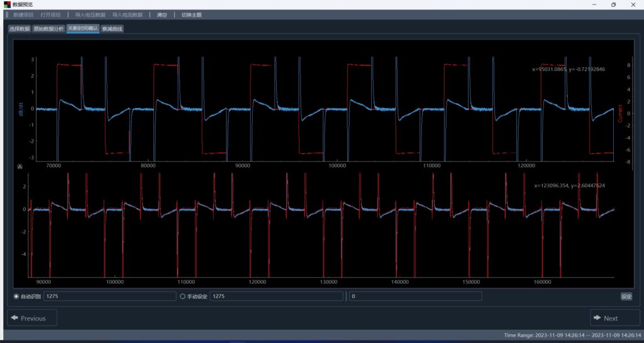644x343 pixels.
Task: Select the 自动识别 radio button
Action: (16, 296)
